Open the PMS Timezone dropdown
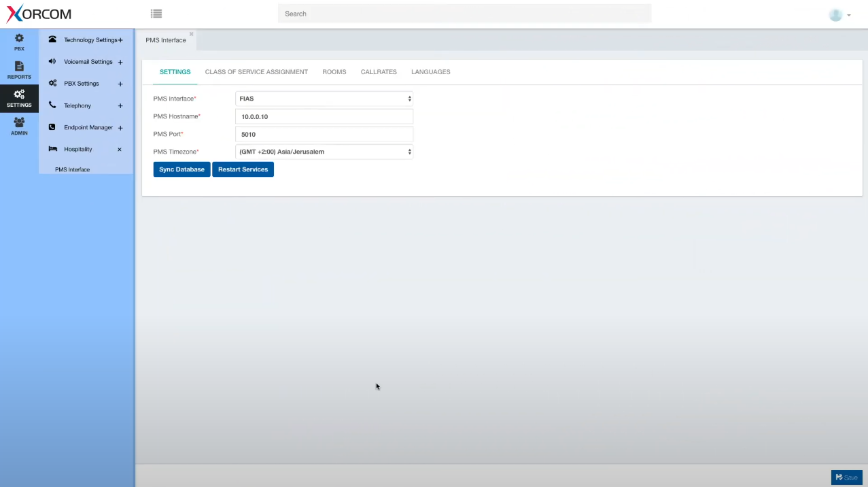This screenshot has height=487, width=868. [x=324, y=152]
